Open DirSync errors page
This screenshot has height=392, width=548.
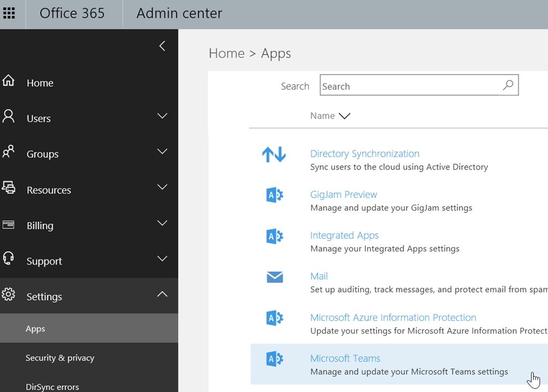click(x=52, y=387)
